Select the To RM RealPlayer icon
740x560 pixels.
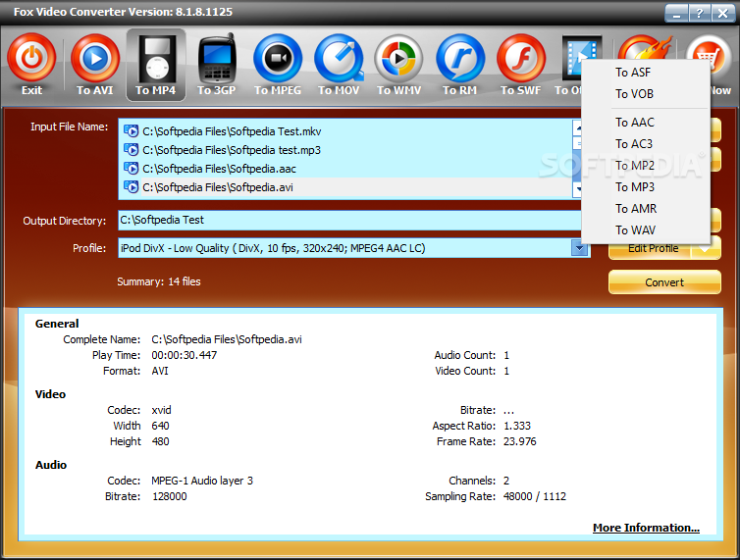460,59
